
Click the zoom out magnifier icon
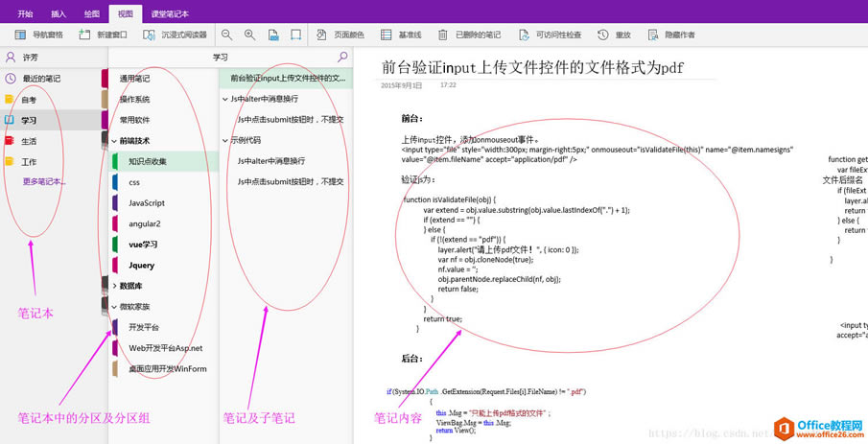(227, 35)
